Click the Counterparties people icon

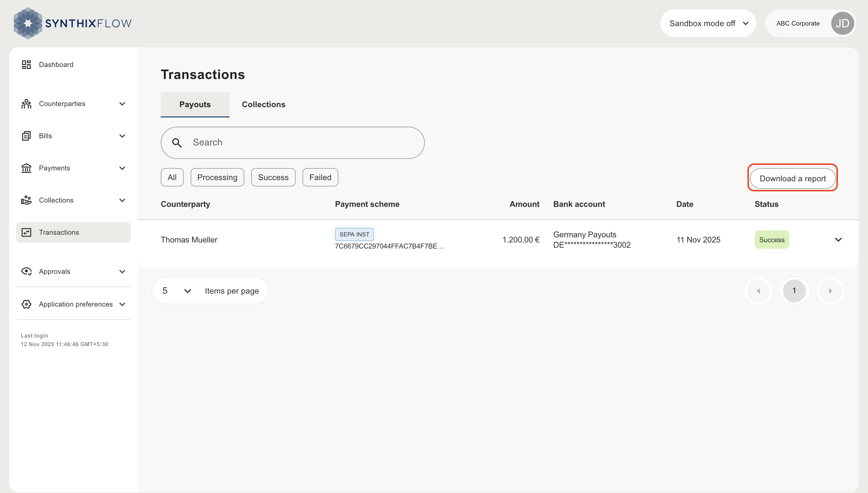(x=26, y=104)
